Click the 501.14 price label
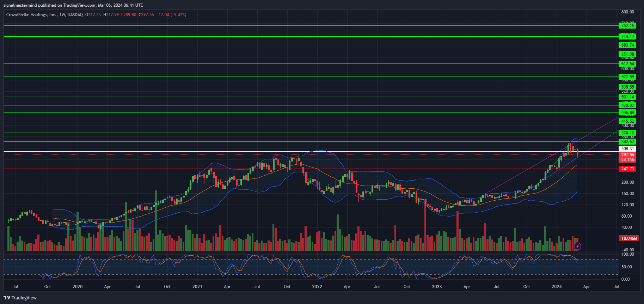The height and width of the screenshot is (304, 644). pyautogui.click(x=627, y=97)
